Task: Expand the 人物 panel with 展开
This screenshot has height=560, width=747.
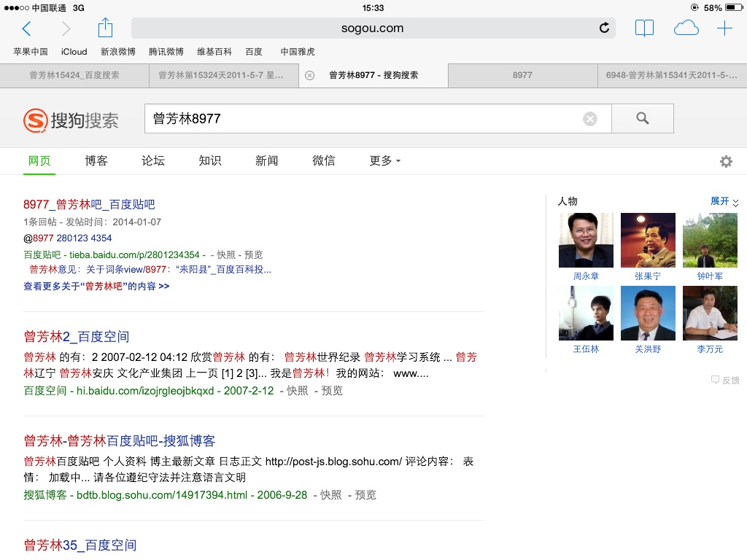Action: click(724, 201)
